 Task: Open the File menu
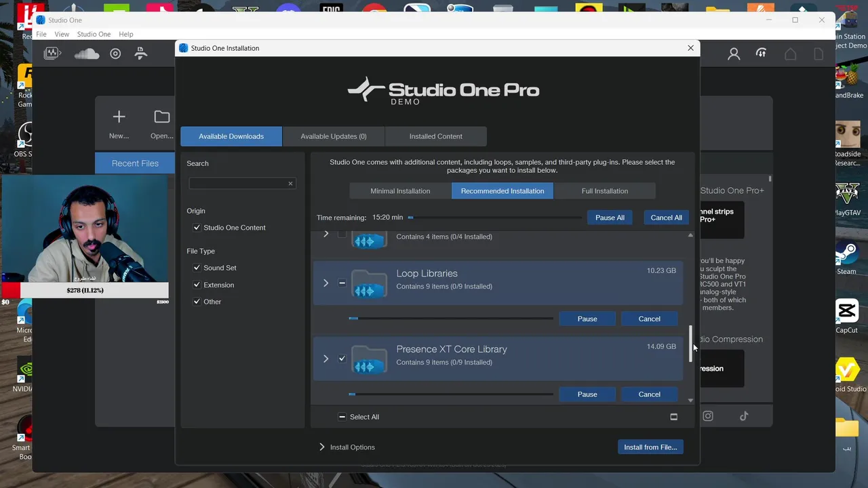(41, 34)
